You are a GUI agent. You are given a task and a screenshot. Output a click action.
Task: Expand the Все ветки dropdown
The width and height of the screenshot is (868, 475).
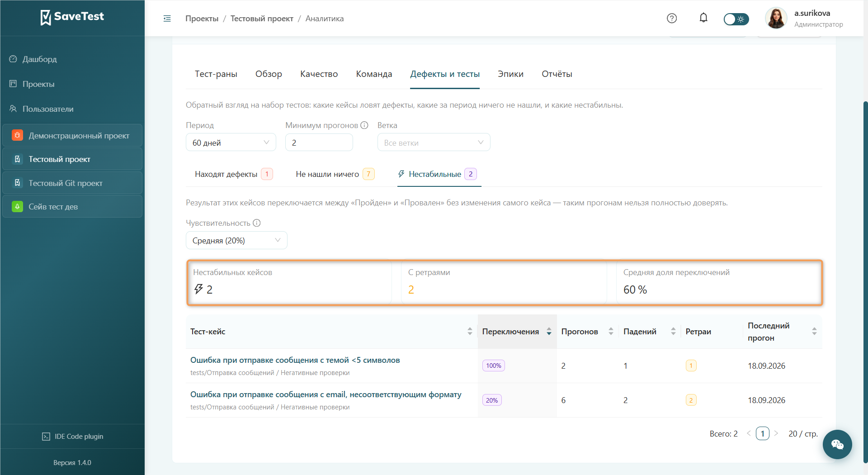coord(434,142)
